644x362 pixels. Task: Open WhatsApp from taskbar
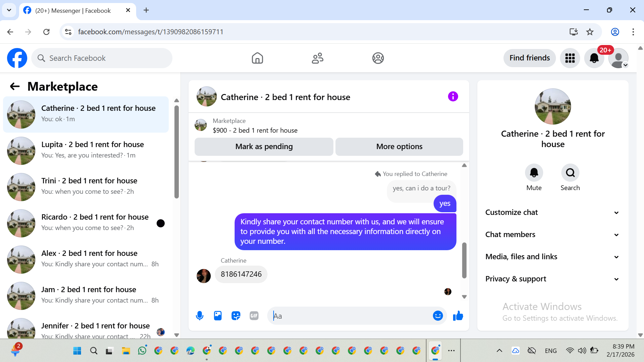(x=142, y=351)
